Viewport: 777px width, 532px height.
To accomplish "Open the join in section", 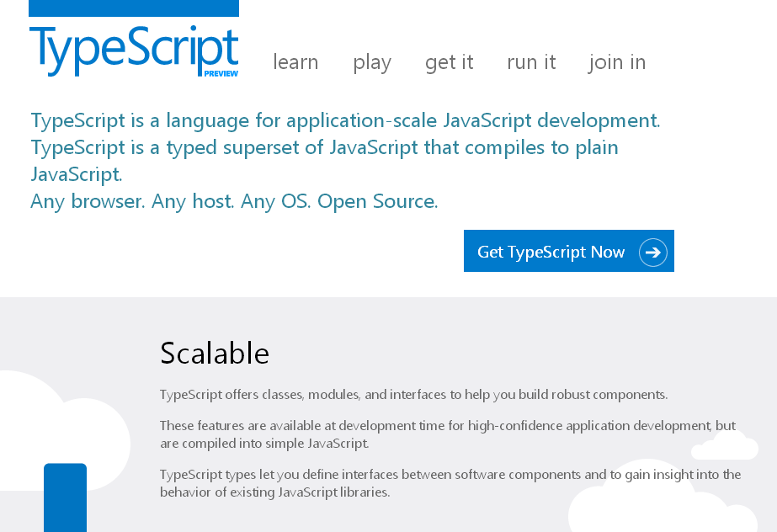I will click(x=617, y=62).
